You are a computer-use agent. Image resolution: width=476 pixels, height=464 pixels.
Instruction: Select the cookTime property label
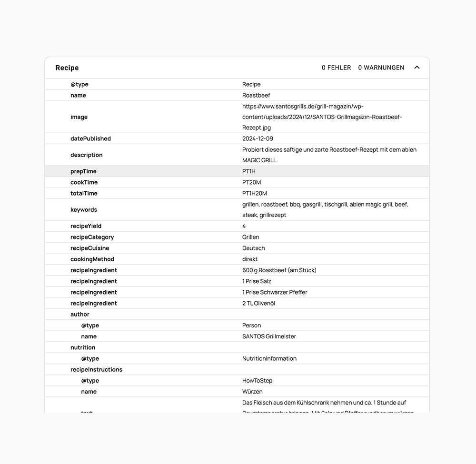click(x=84, y=182)
